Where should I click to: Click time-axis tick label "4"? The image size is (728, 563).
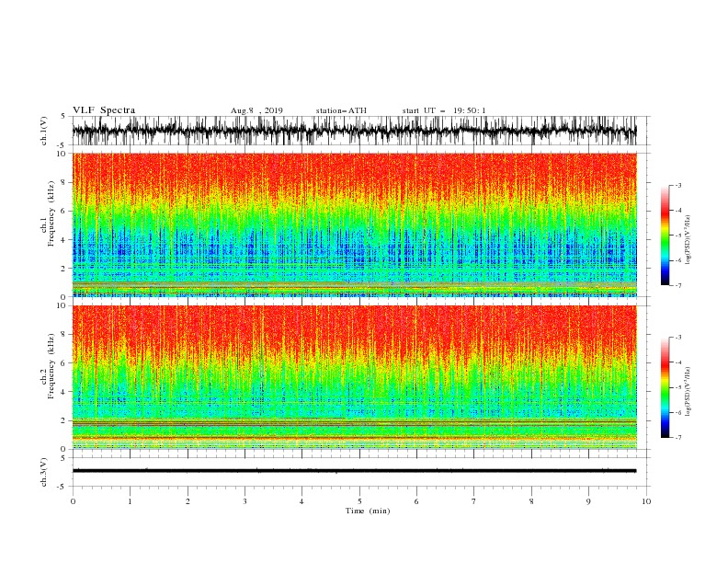(x=301, y=501)
